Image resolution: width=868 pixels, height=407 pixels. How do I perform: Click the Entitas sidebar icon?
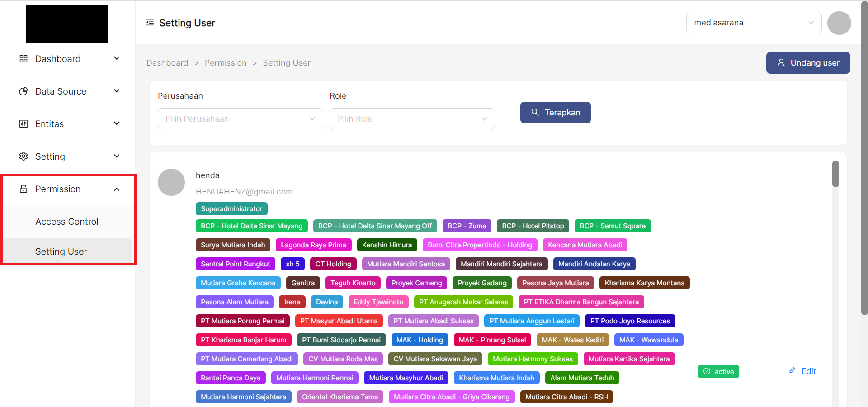click(24, 124)
